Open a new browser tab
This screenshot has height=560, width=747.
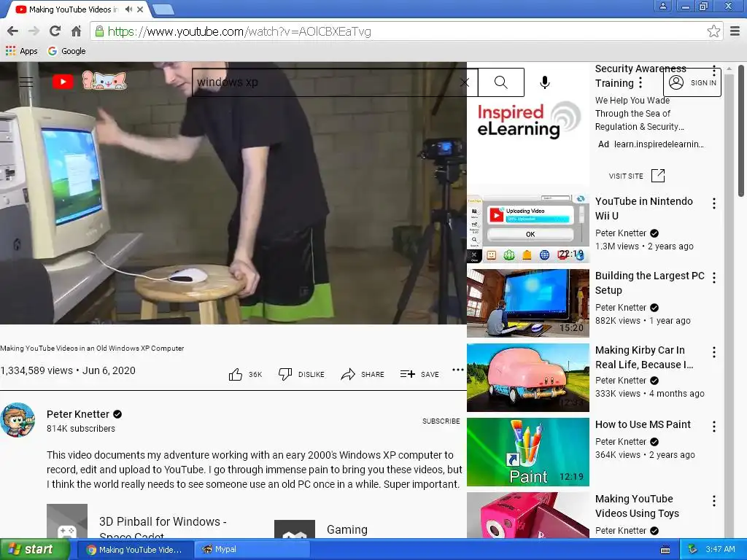(x=163, y=9)
